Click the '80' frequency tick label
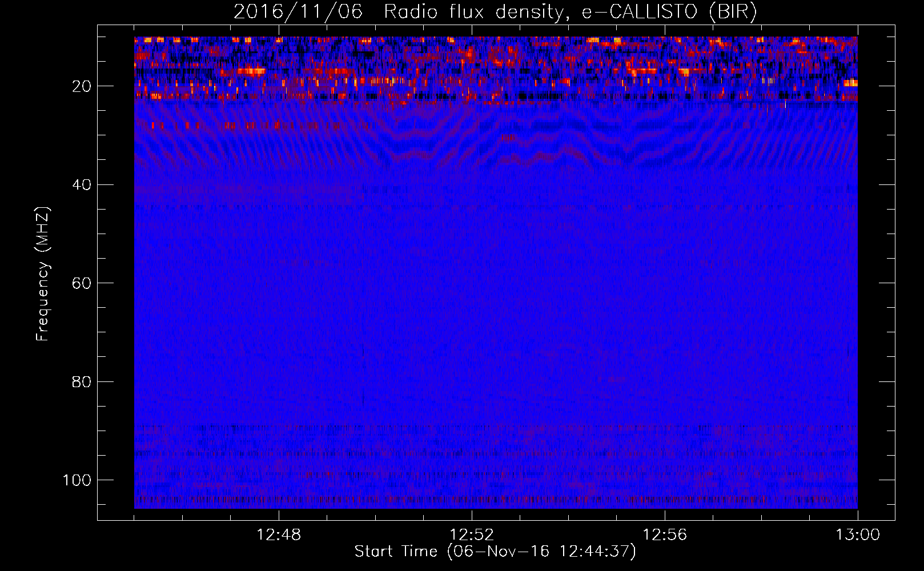Image resolution: width=924 pixels, height=571 pixels. click(x=81, y=381)
